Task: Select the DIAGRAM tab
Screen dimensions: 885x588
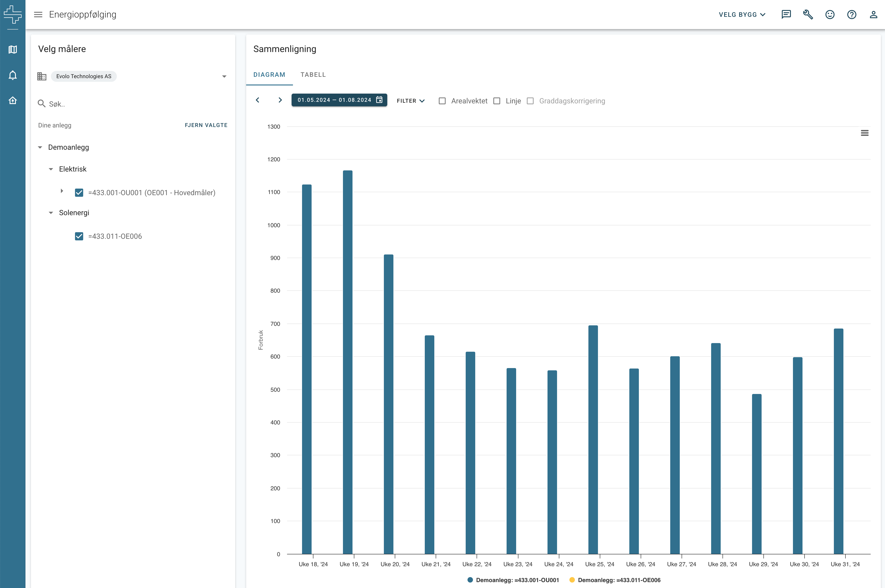Action: [x=269, y=75]
